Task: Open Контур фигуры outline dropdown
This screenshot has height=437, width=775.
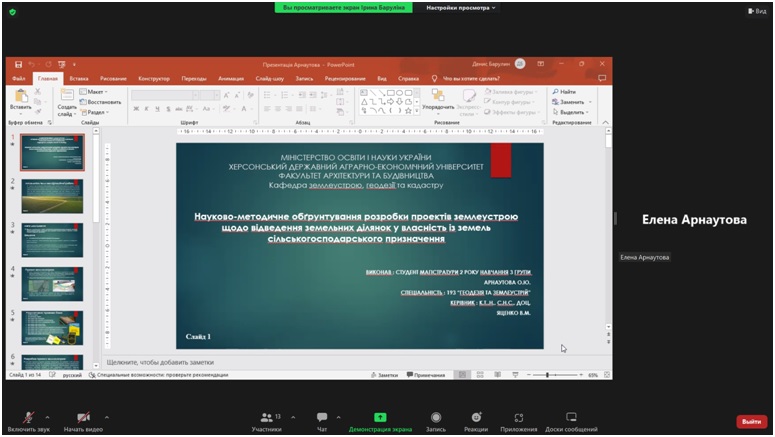Action: tap(510, 102)
